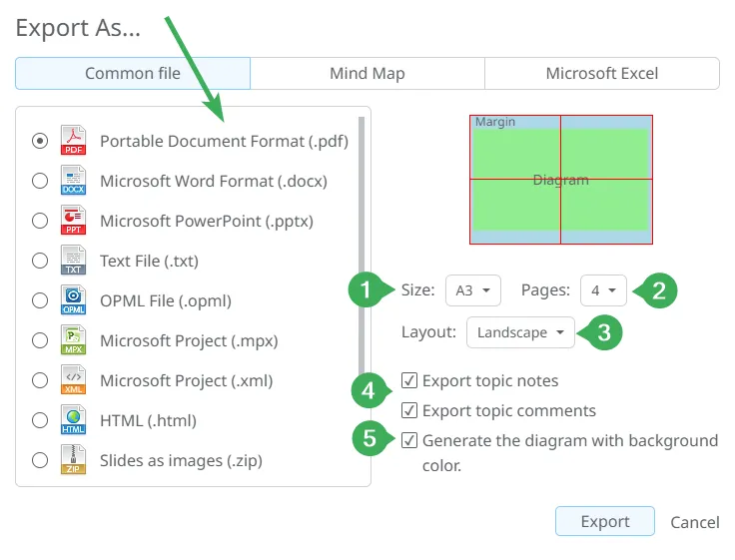Switch to the Microsoft Excel tab
735x560 pixels.
602,73
